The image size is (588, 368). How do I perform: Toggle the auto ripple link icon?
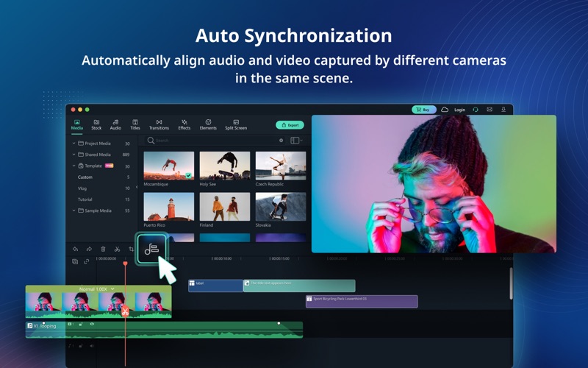[87, 261]
